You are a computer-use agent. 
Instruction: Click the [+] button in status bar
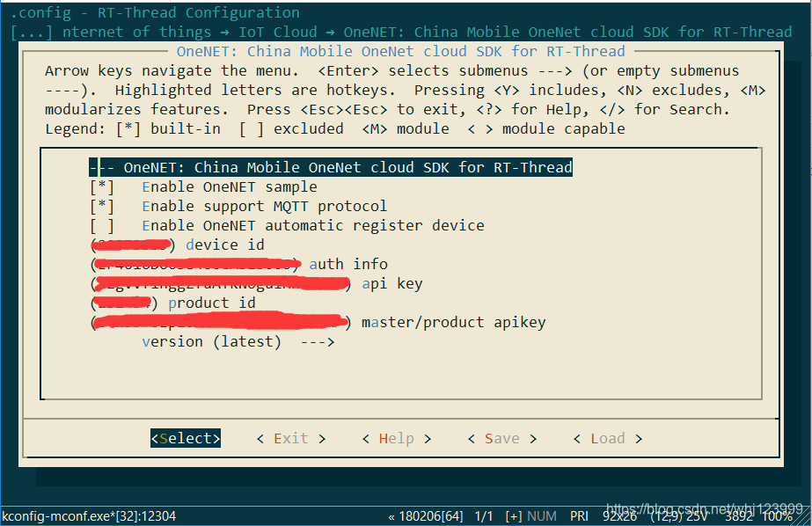click(x=514, y=516)
